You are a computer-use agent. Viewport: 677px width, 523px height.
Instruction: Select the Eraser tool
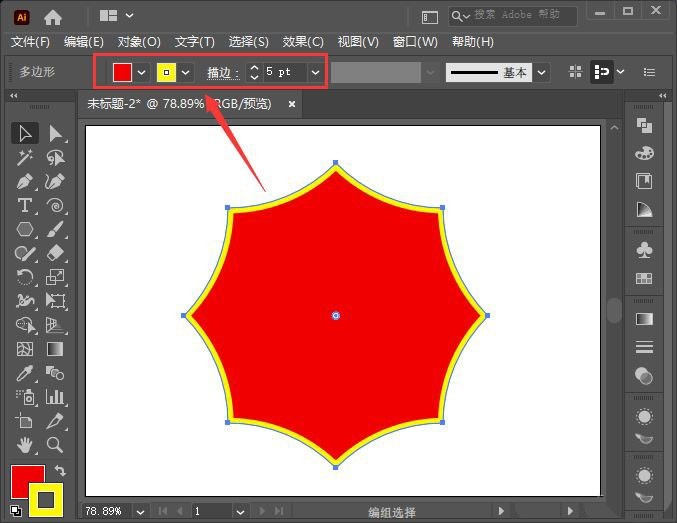tap(55, 253)
